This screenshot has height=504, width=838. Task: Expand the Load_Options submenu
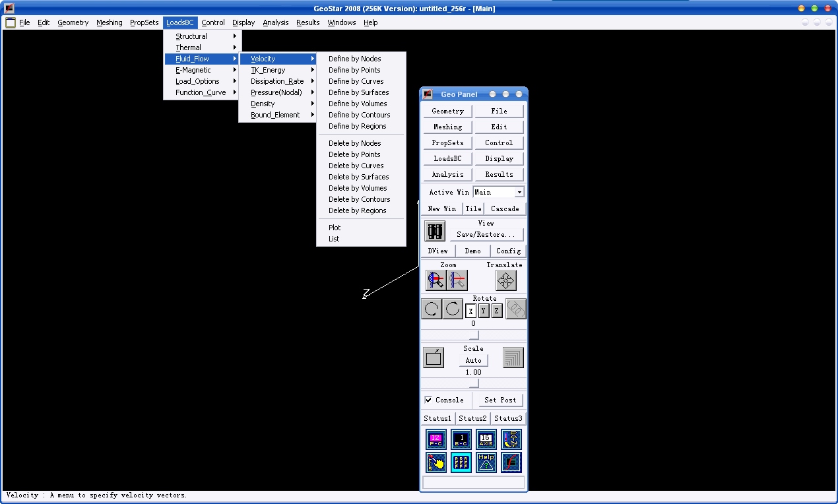pyautogui.click(x=203, y=81)
